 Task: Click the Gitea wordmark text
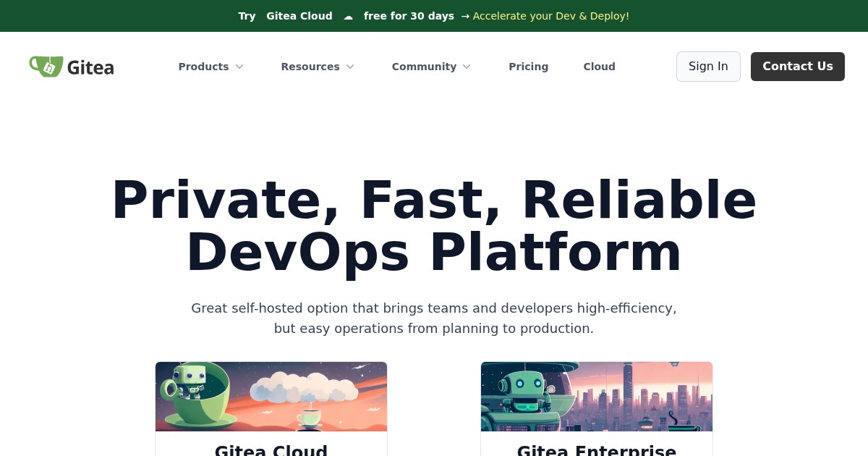(90, 67)
